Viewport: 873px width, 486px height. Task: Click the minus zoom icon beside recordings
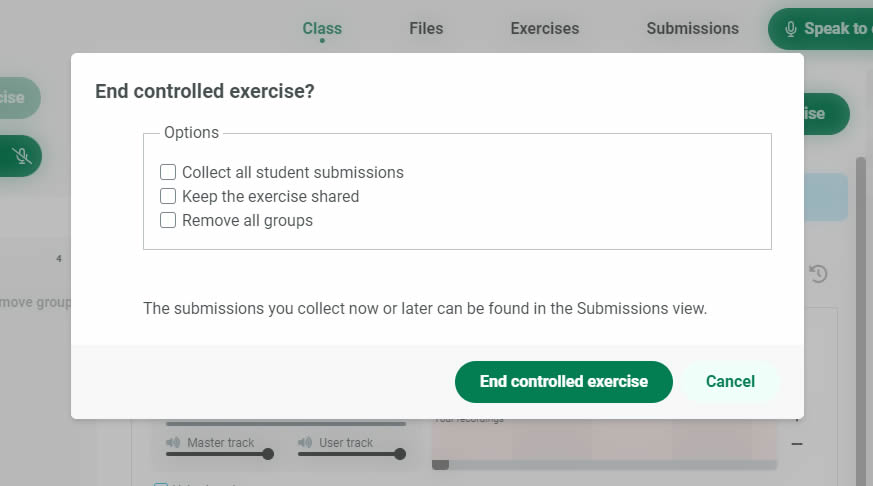(x=797, y=444)
